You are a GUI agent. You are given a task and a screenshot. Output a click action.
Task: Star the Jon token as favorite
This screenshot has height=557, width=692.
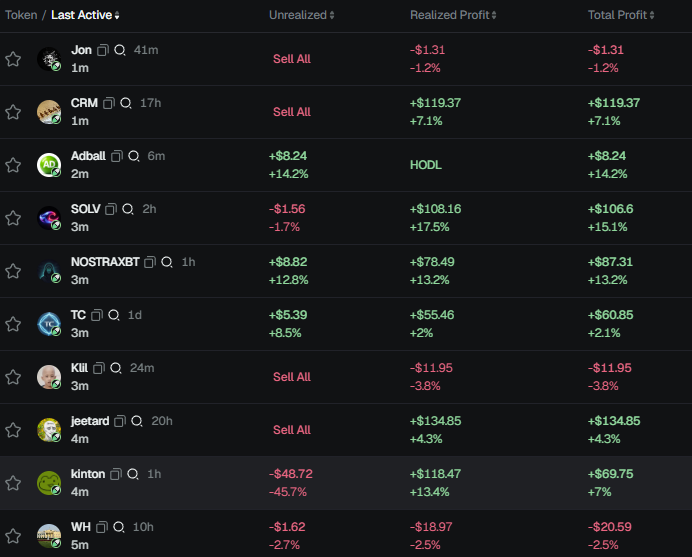click(13, 59)
